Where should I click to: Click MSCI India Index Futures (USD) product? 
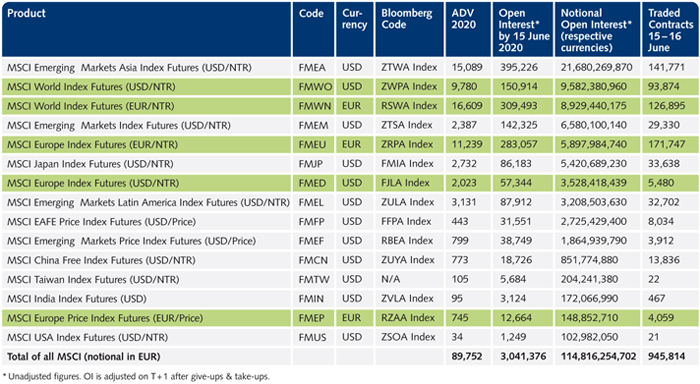point(77,299)
